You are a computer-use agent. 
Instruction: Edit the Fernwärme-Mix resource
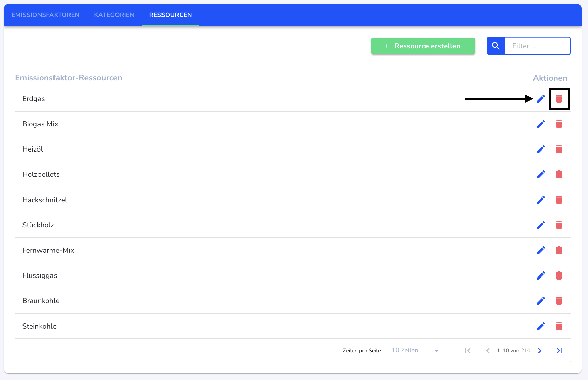[541, 250]
